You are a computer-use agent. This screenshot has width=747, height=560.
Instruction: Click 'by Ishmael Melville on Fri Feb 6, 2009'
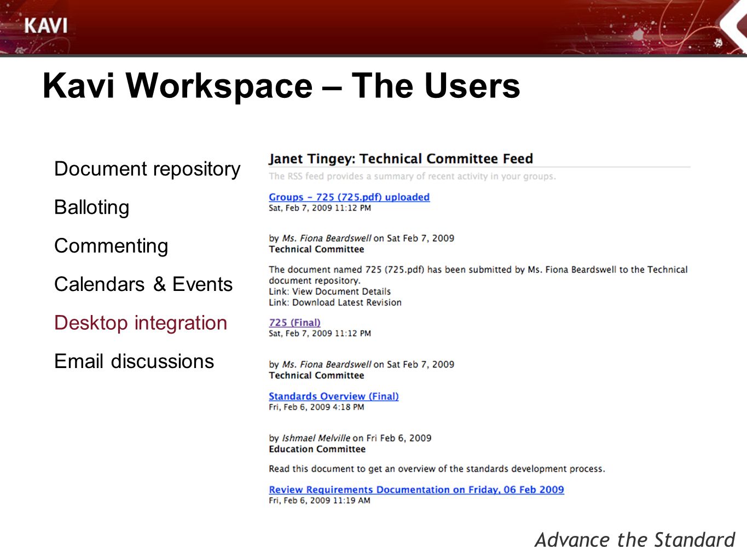pyautogui.click(x=350, y=438)
